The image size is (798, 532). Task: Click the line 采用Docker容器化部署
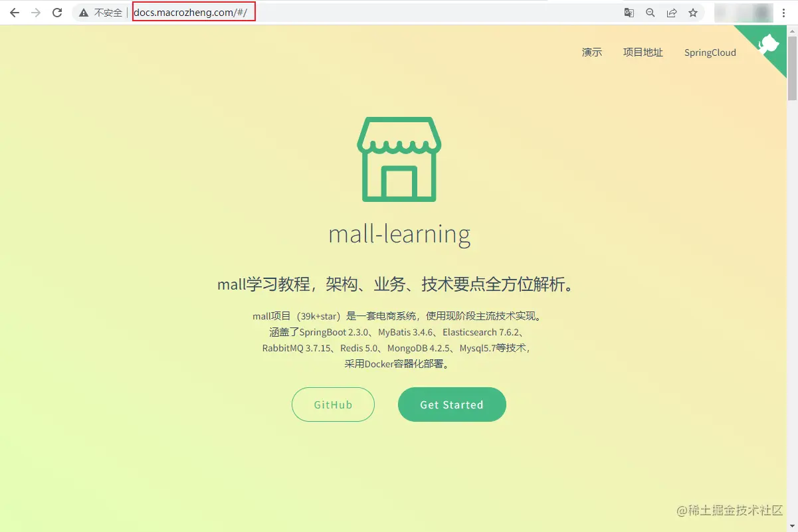point(400,364)
